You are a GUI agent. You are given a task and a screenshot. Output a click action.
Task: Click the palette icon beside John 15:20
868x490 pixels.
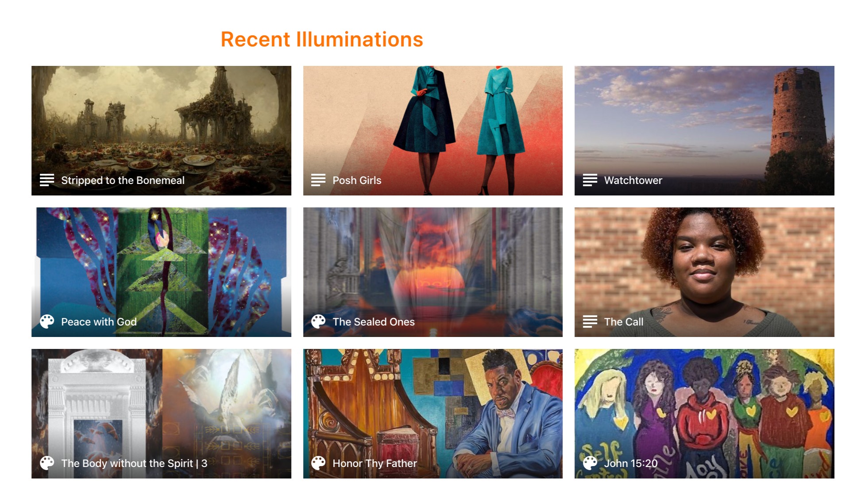(590, 463)
